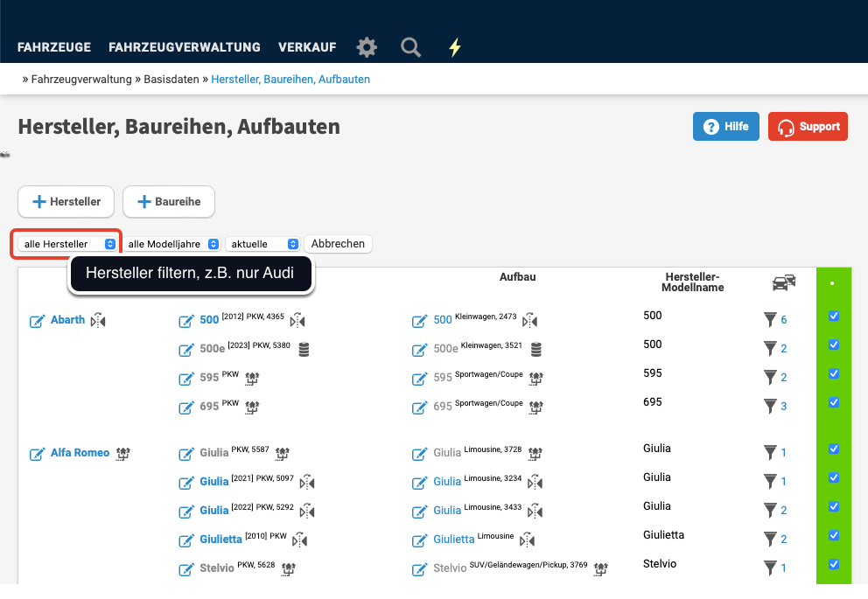Open the 'alle Hersteller' dropdown

pos(69,244)
